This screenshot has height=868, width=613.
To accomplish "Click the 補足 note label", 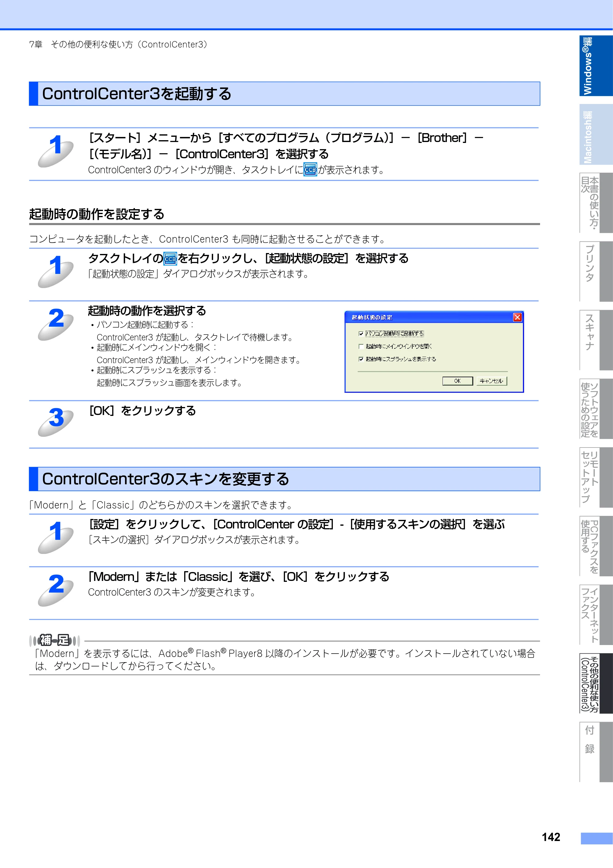I will (x=55, y=640).
